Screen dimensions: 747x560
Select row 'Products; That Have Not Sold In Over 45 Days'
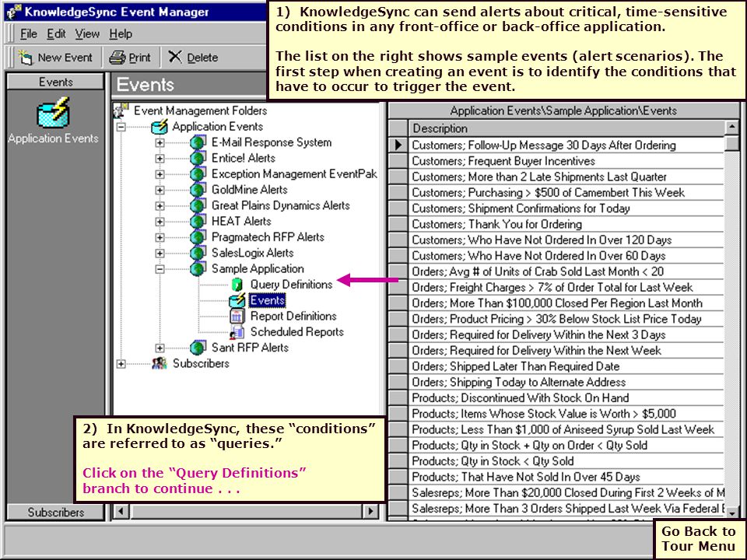566,477
